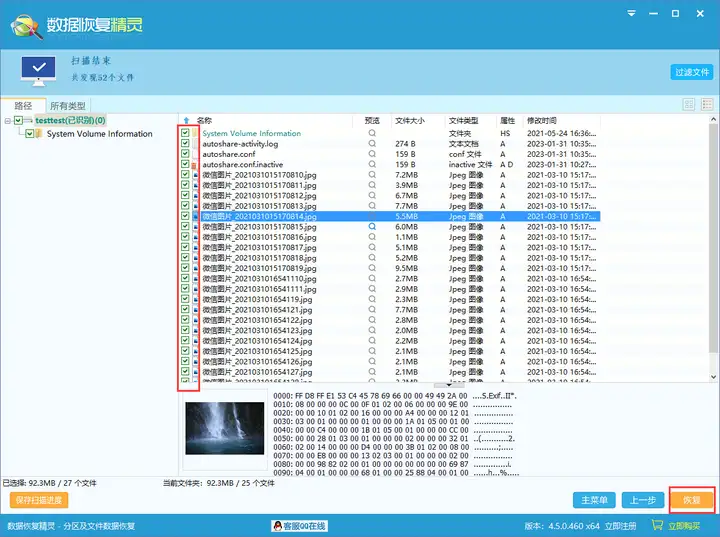Click the 主菜单 button

tap(594, 500)
